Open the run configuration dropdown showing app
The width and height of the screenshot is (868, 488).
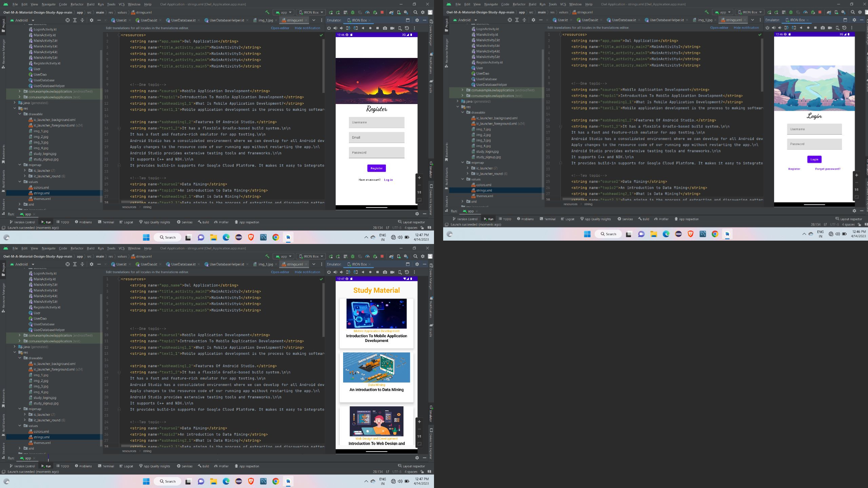tap(284, 12)
